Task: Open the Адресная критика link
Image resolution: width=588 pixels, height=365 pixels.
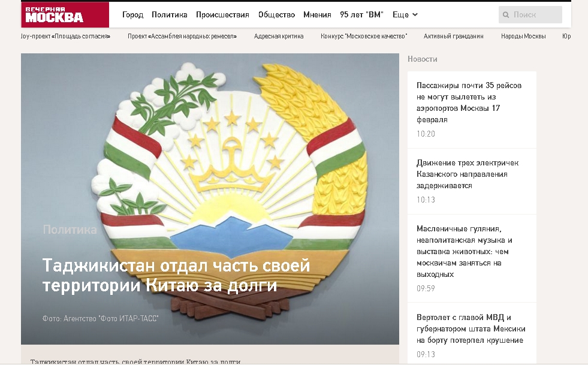Action: 279,36
